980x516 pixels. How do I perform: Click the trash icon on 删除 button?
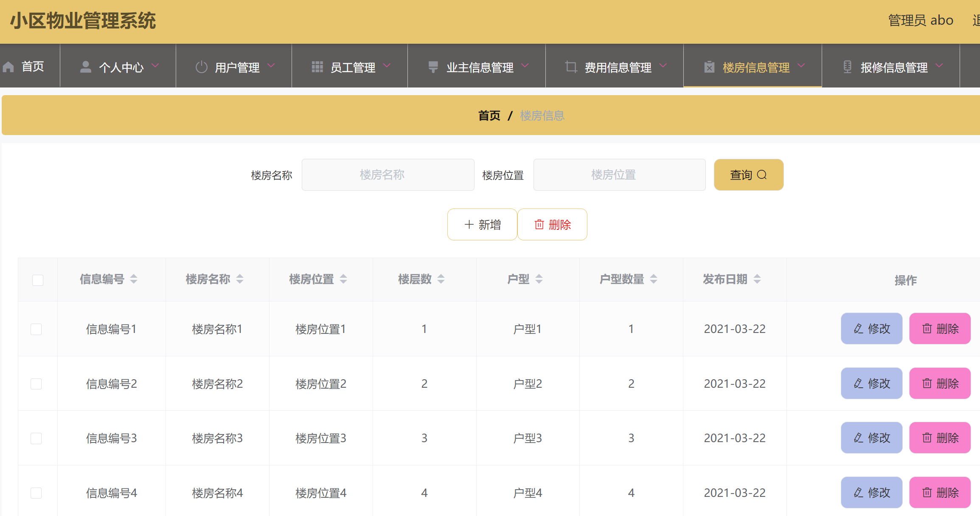(539, 225)
